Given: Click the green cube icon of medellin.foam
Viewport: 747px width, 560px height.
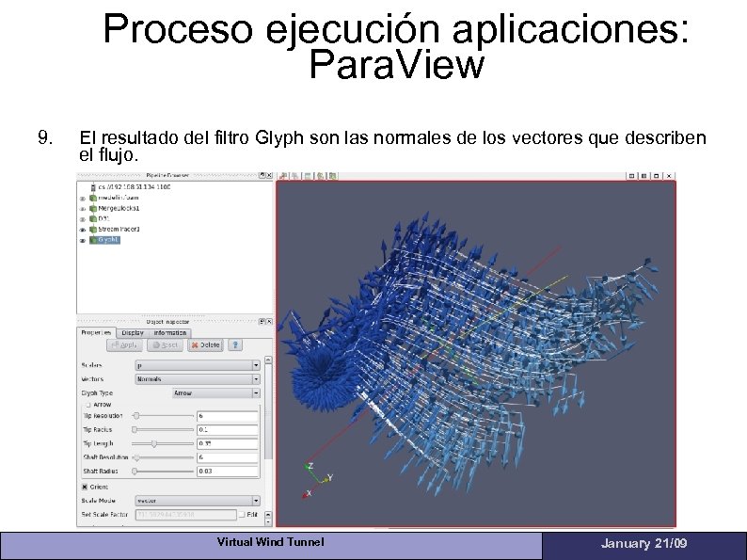Looking at the screenshot, I should (x=93, y=198).
